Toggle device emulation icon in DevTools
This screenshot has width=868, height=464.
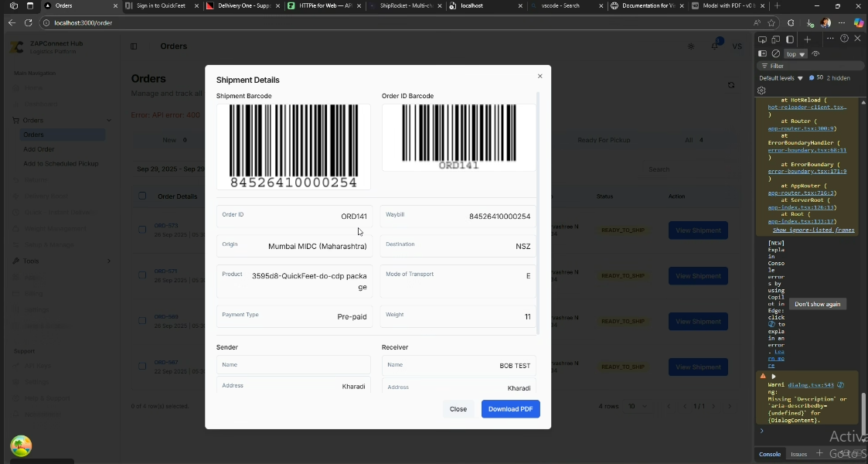pos(776,39)
